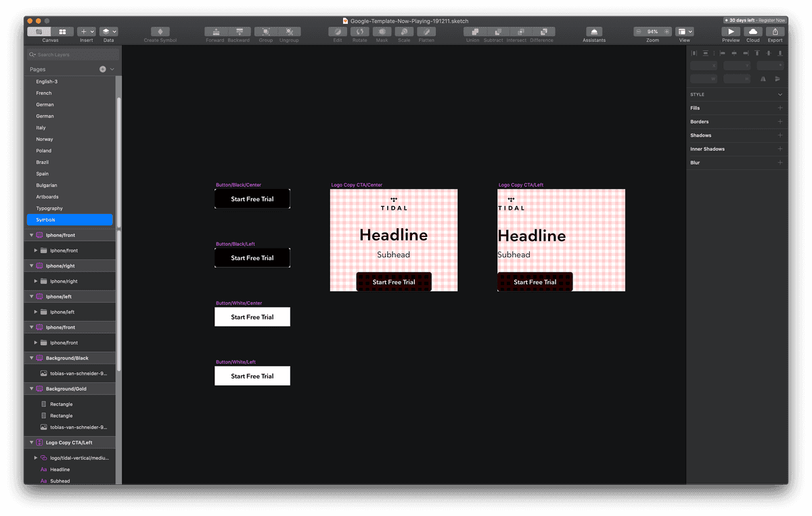Screen dimensions: 812x516
Task: Click the Subtract boolean icon
Action: [498, 32]
